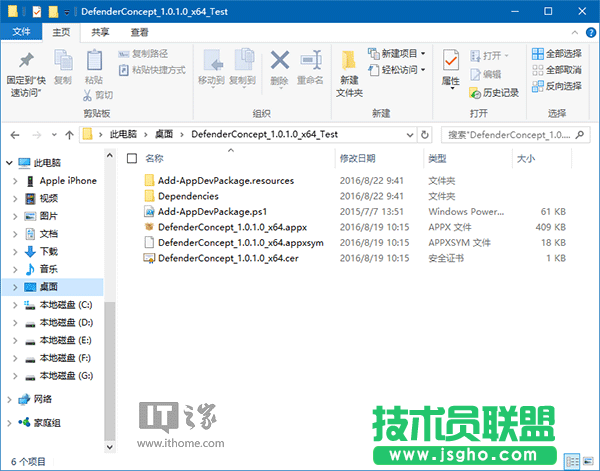Switch to the Share (共享) tab
The width and height of the screenshot is (600, 471).
[100, 33]
